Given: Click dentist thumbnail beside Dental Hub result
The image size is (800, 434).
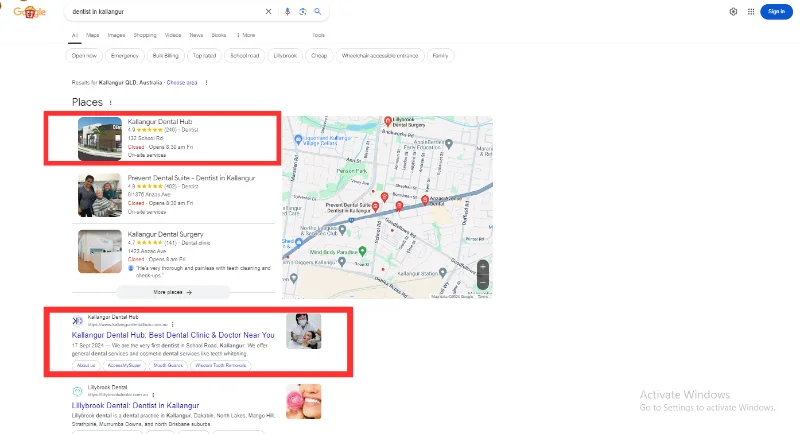Looking at the screenshot, I should coord(304,331).
